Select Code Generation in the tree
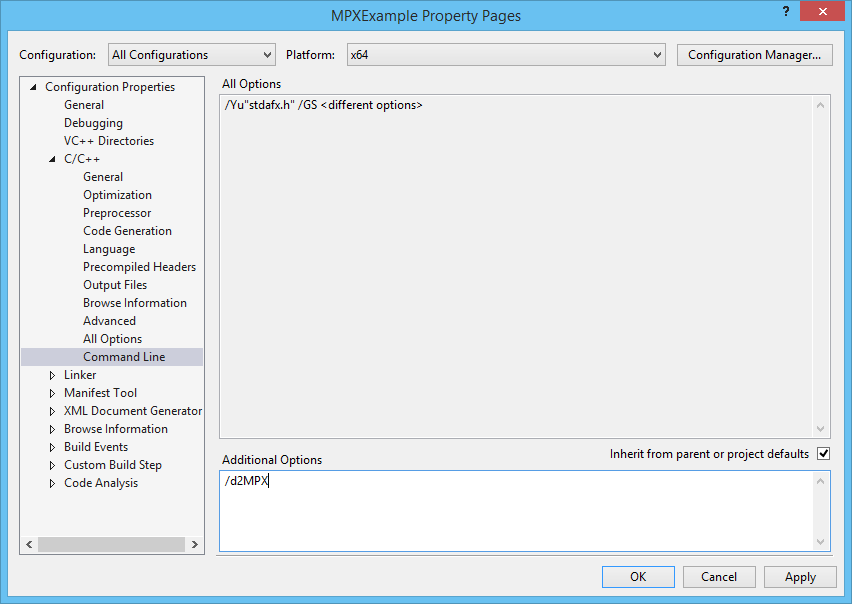This screenshot has height=604, width=852. (x=127, y=231)
